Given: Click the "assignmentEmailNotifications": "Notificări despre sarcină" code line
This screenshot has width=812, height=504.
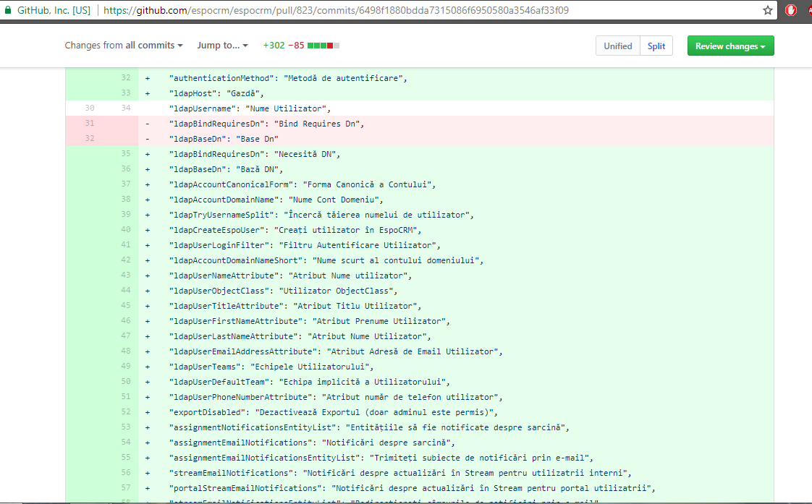Looking at the screenshot, I should point(312,443).
